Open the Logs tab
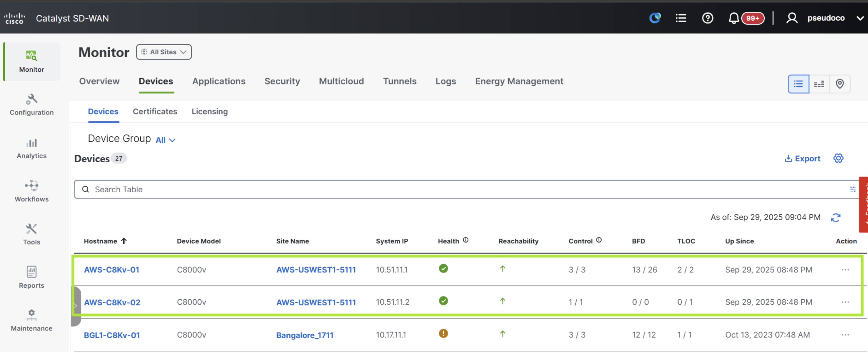 click(x=445, y=81)
